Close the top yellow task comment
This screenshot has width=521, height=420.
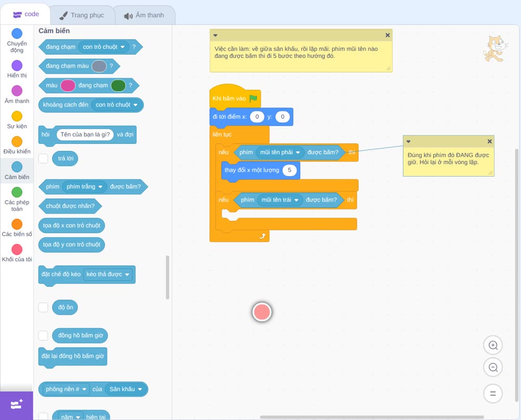pyautogui.click(x=388, y=35)
